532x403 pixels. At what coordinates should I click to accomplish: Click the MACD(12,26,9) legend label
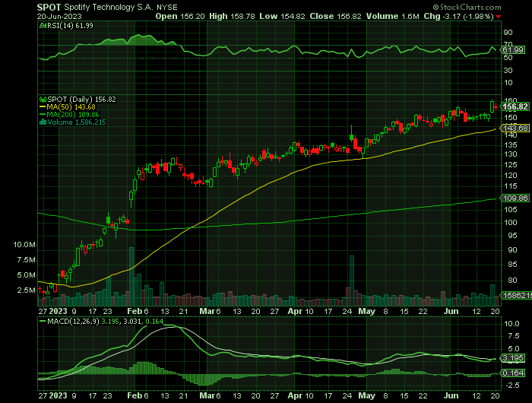pyautogui.click(x=71, y=321)
